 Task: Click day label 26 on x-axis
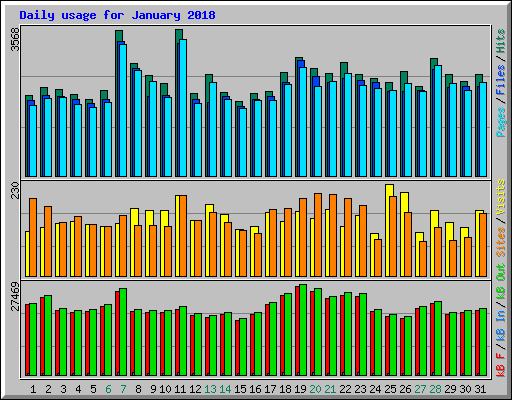tap(405, 389)
